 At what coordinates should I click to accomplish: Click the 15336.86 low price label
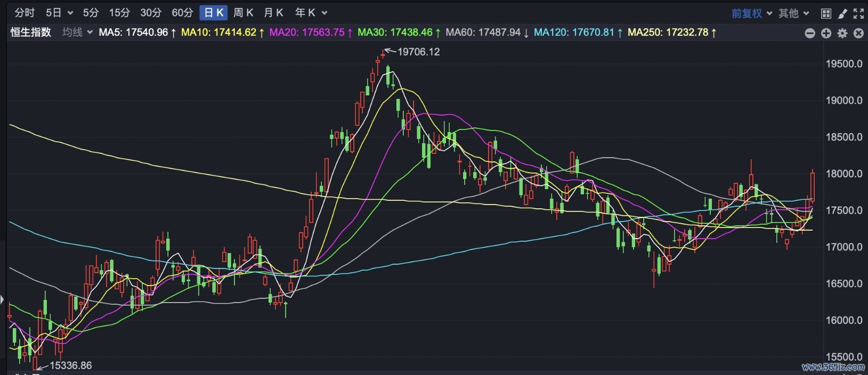[70, 365]
